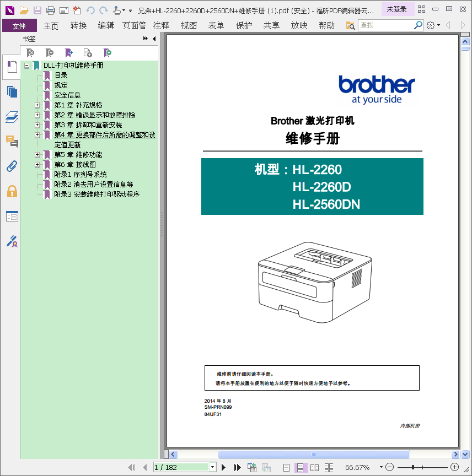Click the Open folder icon in title bar
472x476 pixels.
24,10
